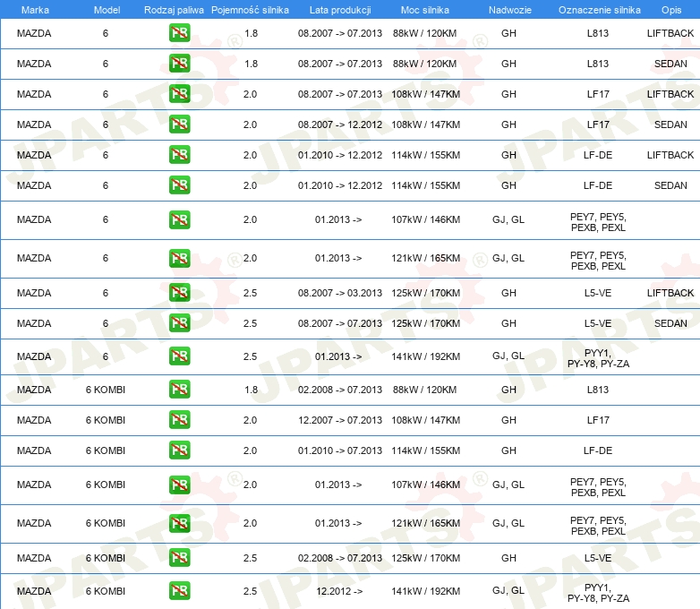The image size is (700, 609).
Task: Click the LIFTBACK label in the L5-VE row
Action: [670, 293]
